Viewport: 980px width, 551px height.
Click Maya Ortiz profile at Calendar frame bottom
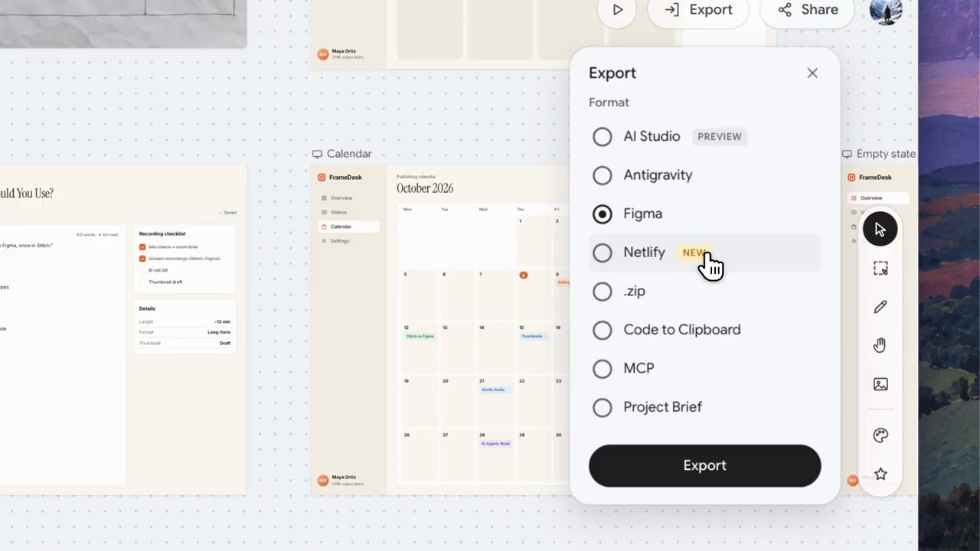[341, 481]
